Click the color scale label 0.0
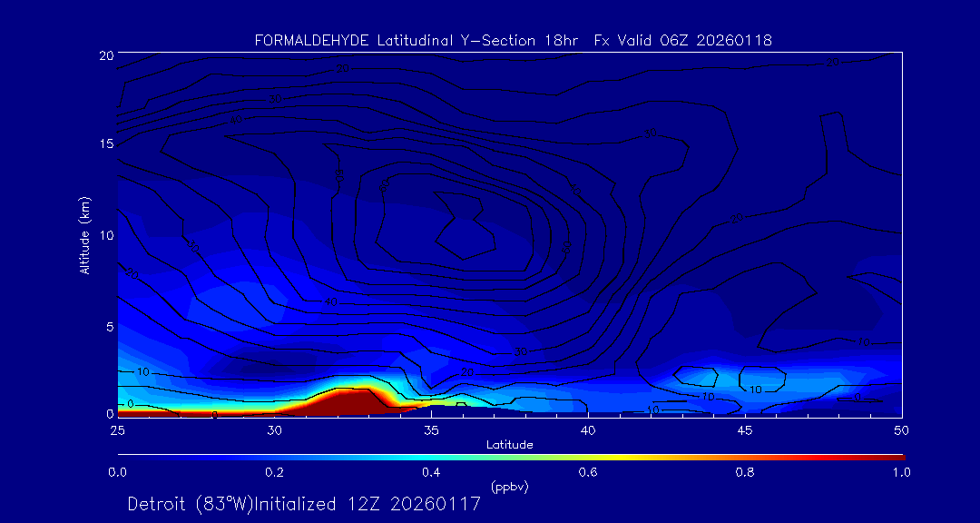This screenshot has width=980, height=523. click(x=117, y=472)
